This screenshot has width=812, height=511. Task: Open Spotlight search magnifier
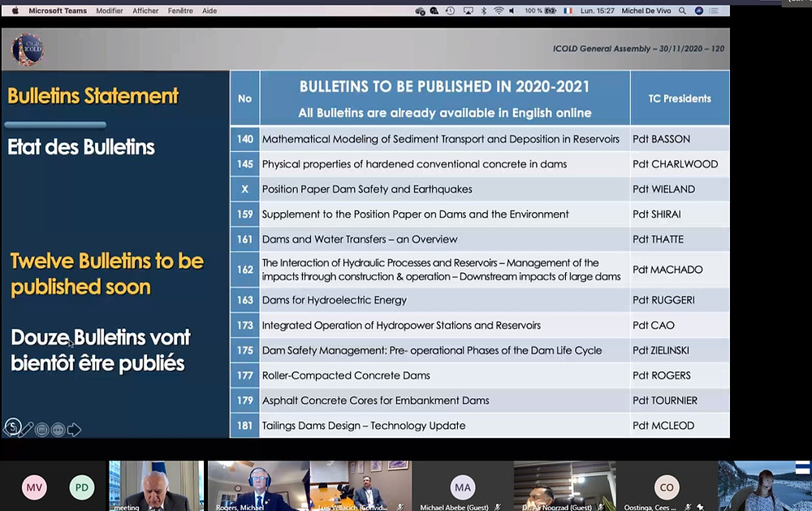coord(683,11)
